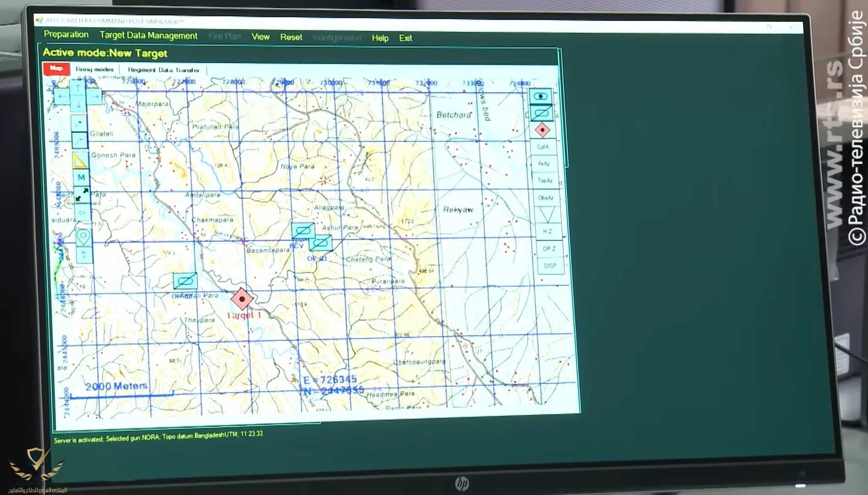Pan the map left with the arrow

coord(62,97)
